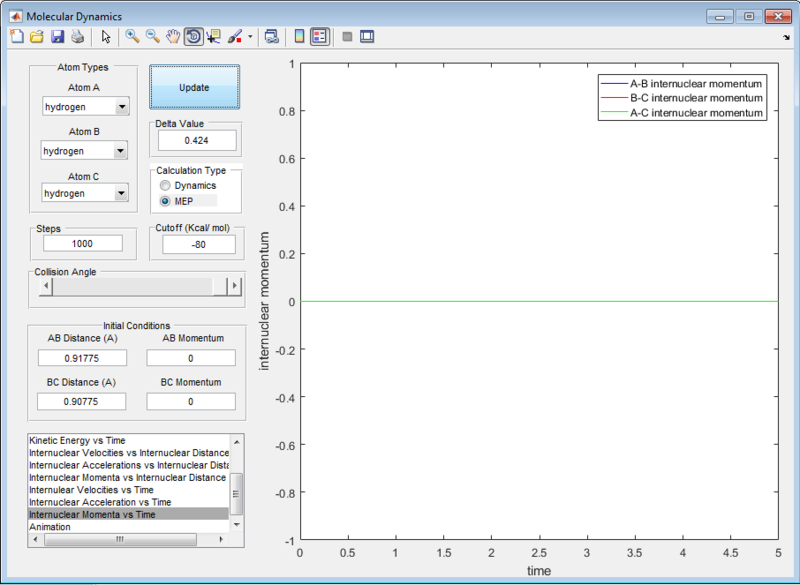Screen dimensions: 800x585
Task: Click the Collision Angle slider right arrow
Action: point(234,286)
